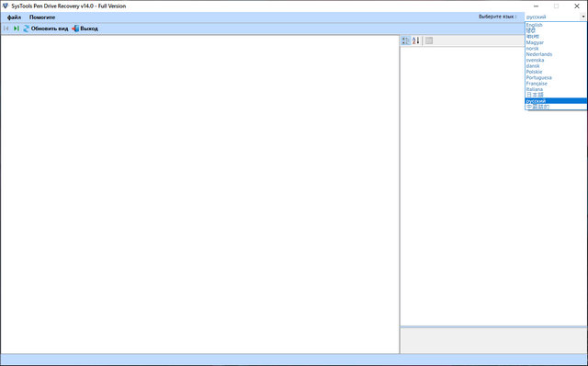
Task: Click the Выход exit button
Action: tap(85, 29)
